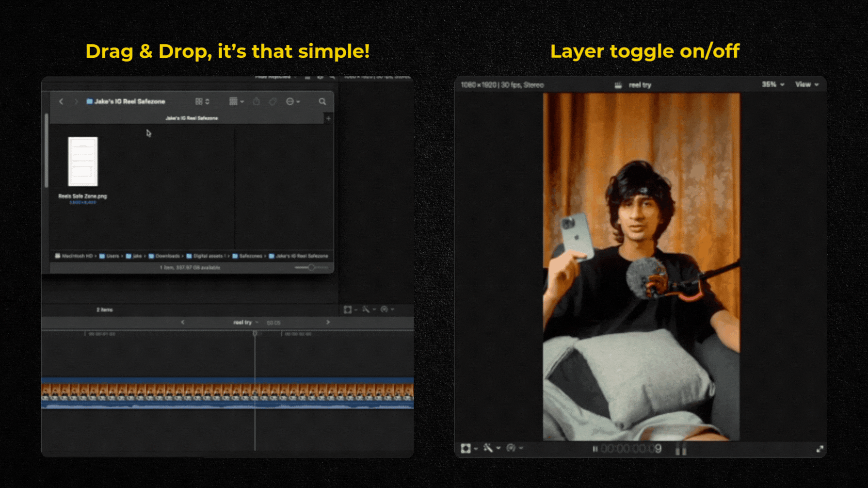The image size is (868, 488).
Task: Open the 35% zoom dropdown
Action: (x=773, y=84)
